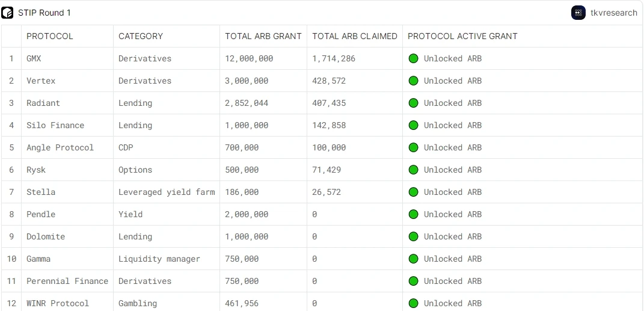Open the tkvresearch profile link
The width and height of the screenshot is (644, 311).
[613, 13]
